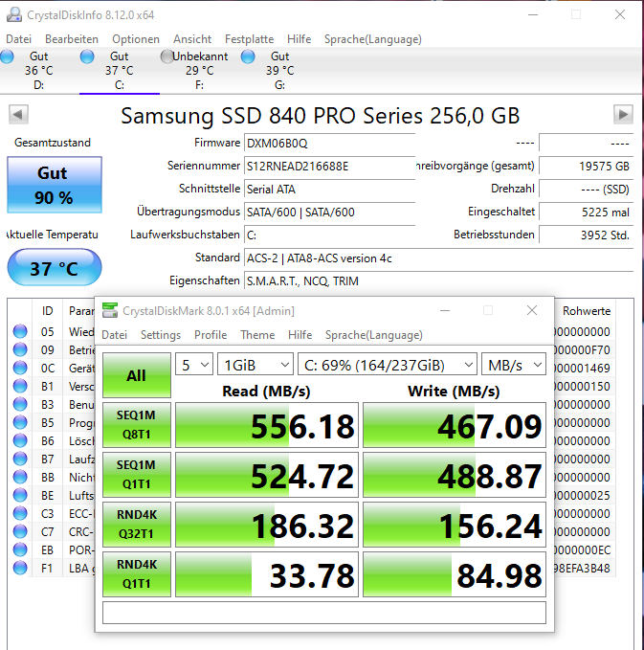Click the Betriebsstunden value 3952 Std.
Image resolution: width=644 pixels, height=650 pixels.
point(586,235)
